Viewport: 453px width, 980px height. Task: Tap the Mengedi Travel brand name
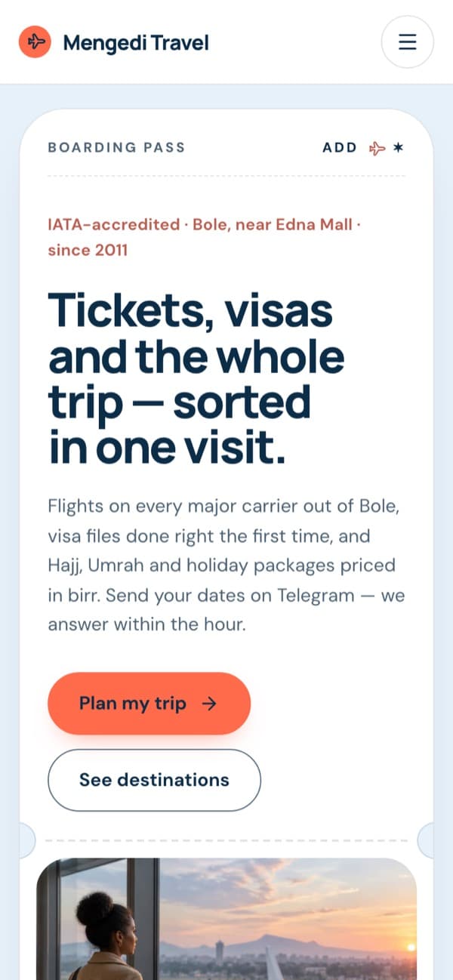(x=136, y=43)
